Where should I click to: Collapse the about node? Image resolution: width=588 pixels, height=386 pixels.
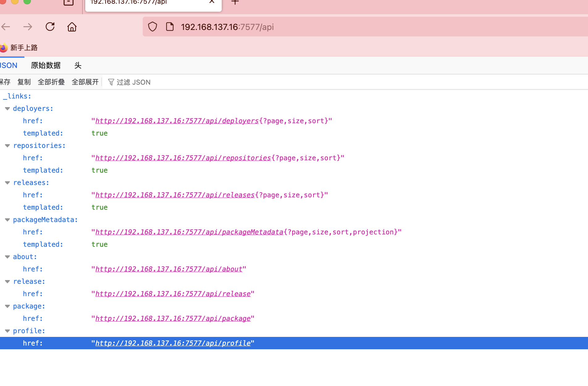coord(7,257)
